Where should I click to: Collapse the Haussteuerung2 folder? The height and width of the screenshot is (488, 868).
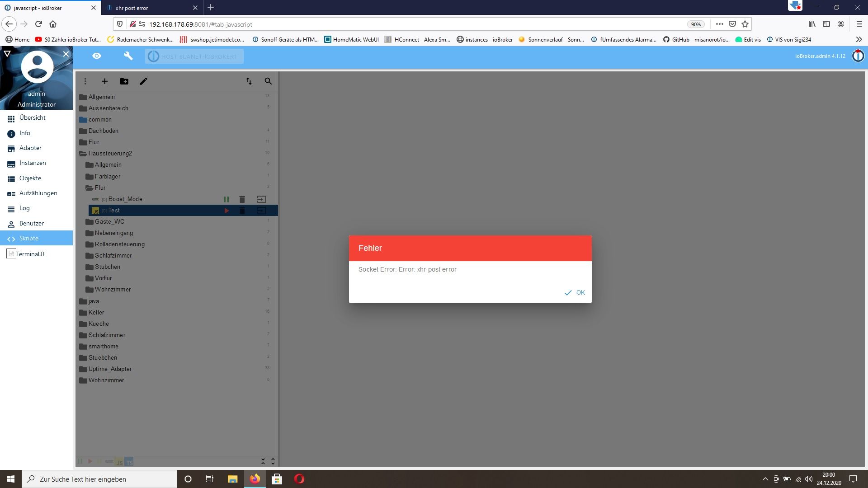click(83, 154)
